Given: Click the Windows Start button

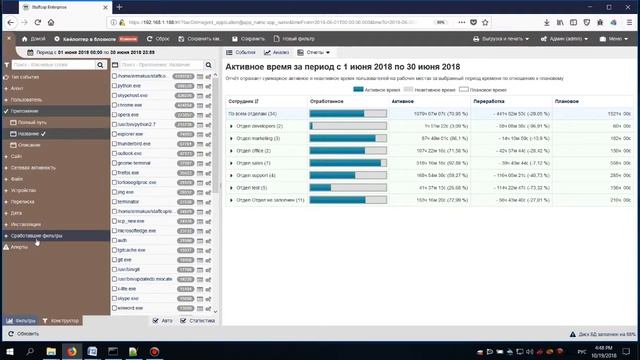Looking at the screenshot, I should coord(9,351).
